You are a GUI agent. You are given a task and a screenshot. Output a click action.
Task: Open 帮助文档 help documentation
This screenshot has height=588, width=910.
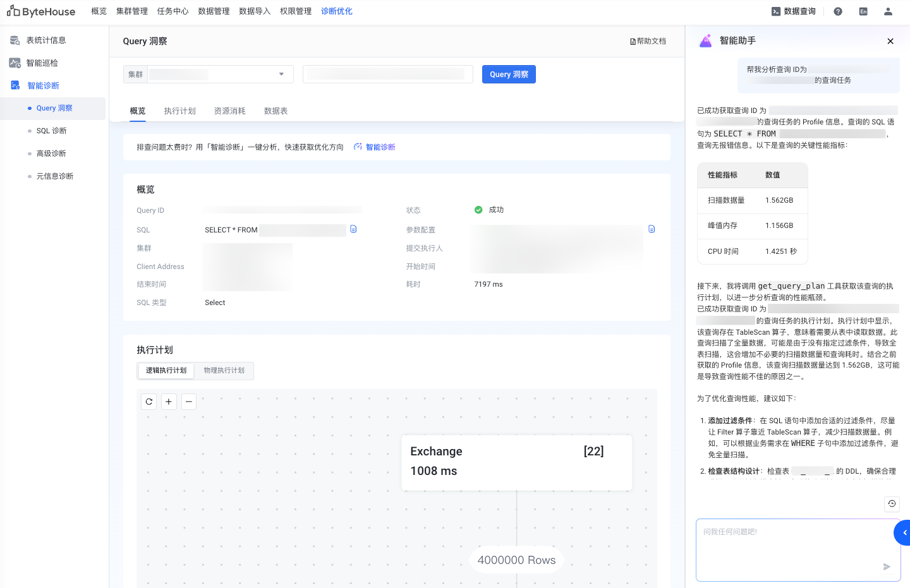coord(648,41)
